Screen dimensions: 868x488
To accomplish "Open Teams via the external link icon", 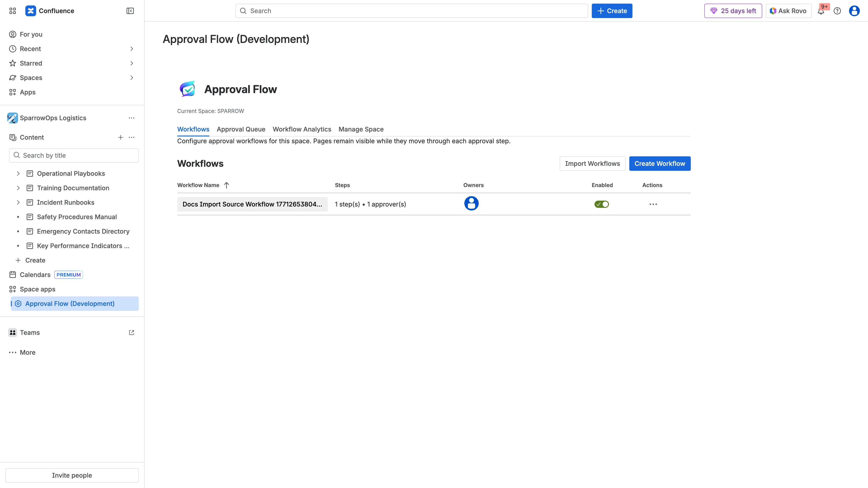I will tap(131, 332).
